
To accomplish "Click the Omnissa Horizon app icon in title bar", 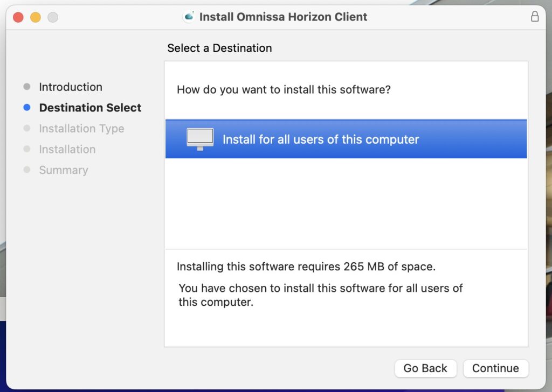I will pyautogui.click(x=189, y=17).
